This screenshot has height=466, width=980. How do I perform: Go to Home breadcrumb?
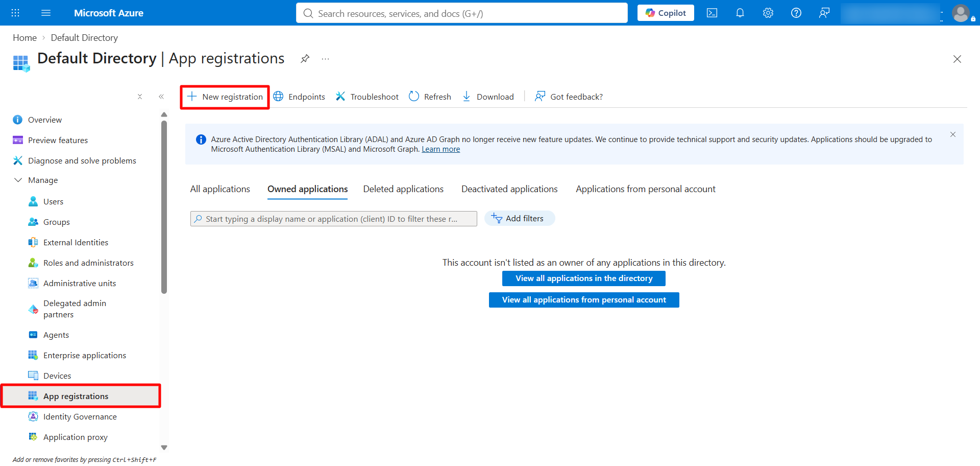pos(24,38)
